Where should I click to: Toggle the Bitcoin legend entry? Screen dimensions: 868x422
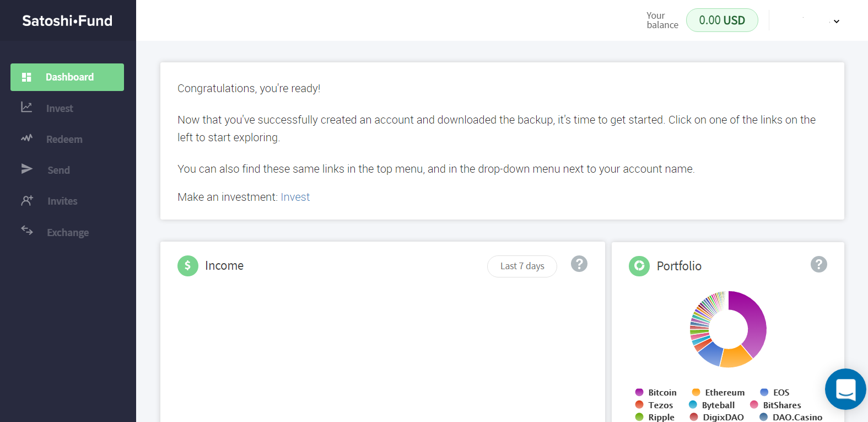pyautogui.click(x=656, y=393)
